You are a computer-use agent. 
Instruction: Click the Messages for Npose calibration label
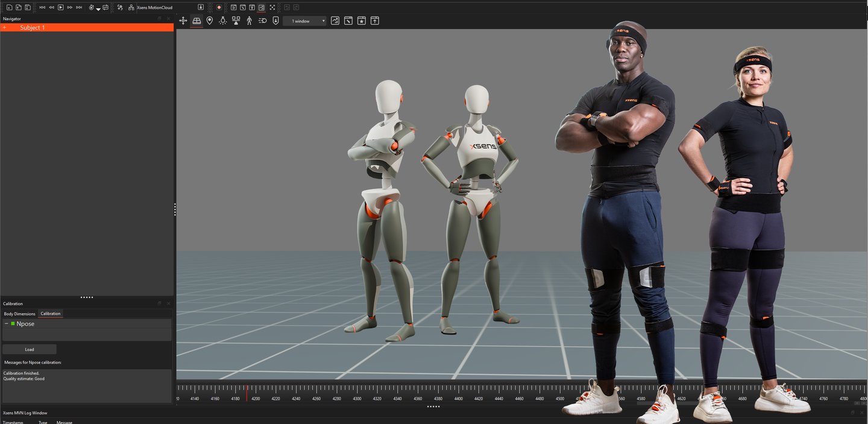coord(33,362)
